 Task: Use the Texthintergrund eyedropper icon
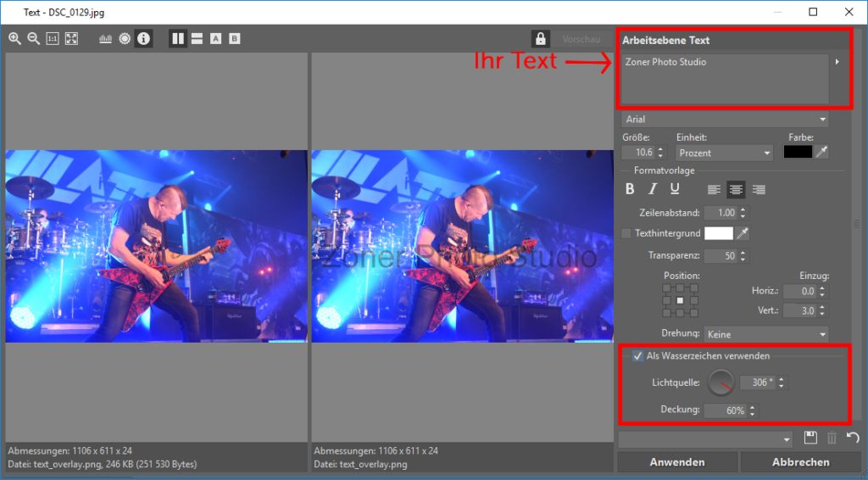743,233
